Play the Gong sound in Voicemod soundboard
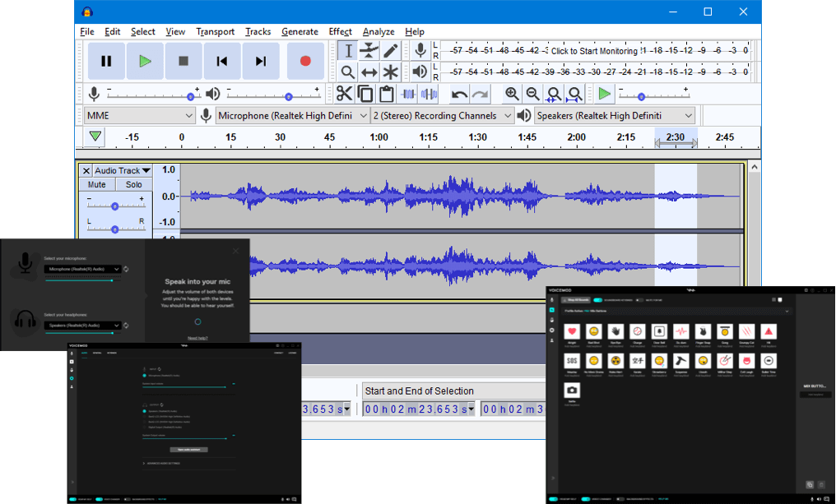This screenshot has height=504, width=836. [x=724, y=332]
